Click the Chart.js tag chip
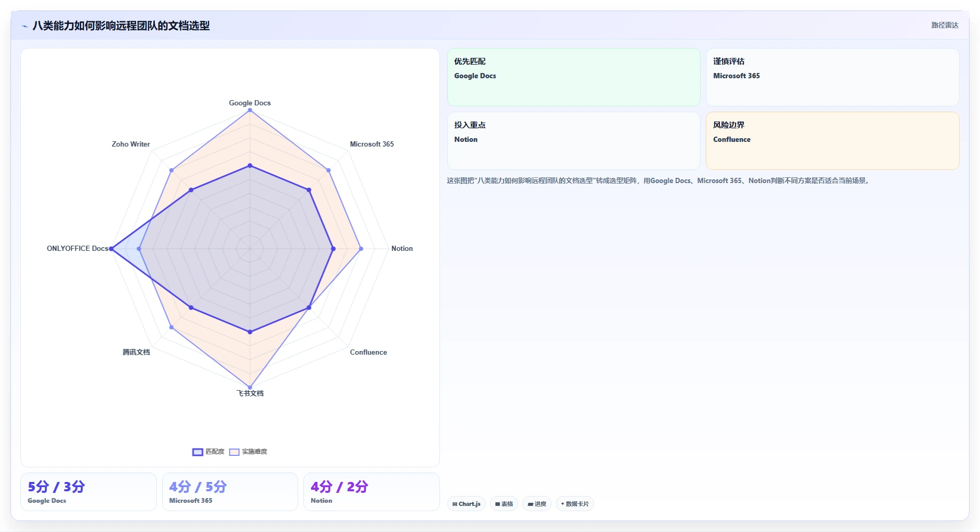This screenshot has height=532, width=980. click(x=467, y=504)
